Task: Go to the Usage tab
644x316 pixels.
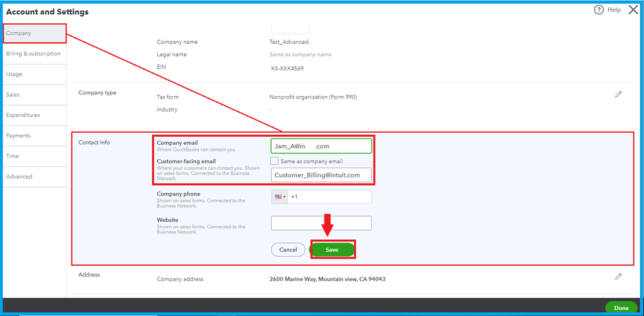Action: pos(34,74)
